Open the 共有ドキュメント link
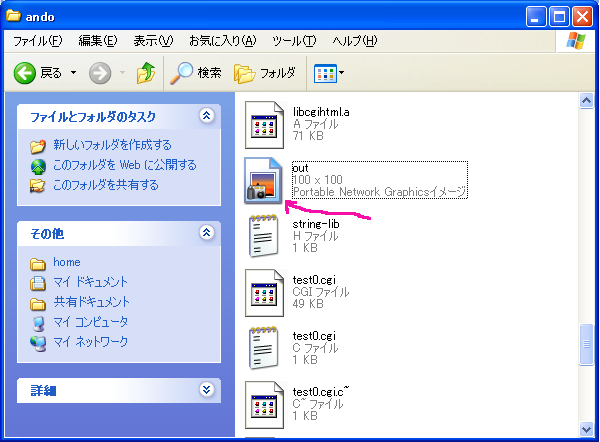The width and height of the screenshot is (600, 442). click(x=91, y=302)
